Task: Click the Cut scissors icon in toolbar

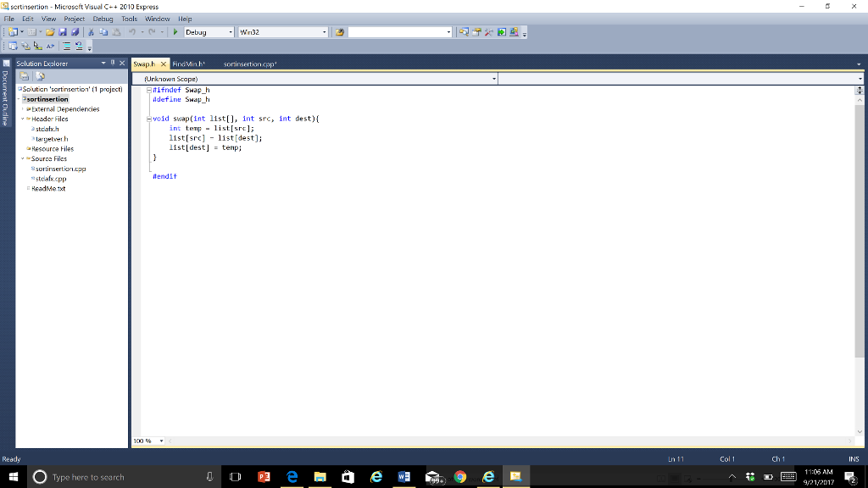Action: (x=92, y=32)
